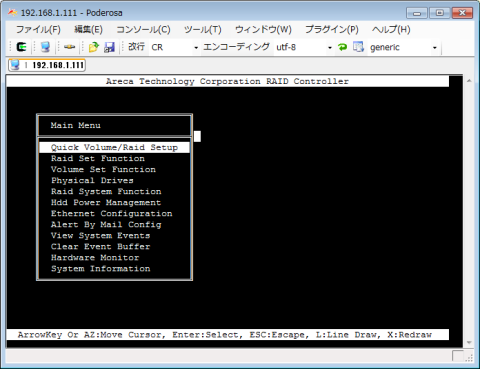Open the ツール(T) menu

coord(203,29)
